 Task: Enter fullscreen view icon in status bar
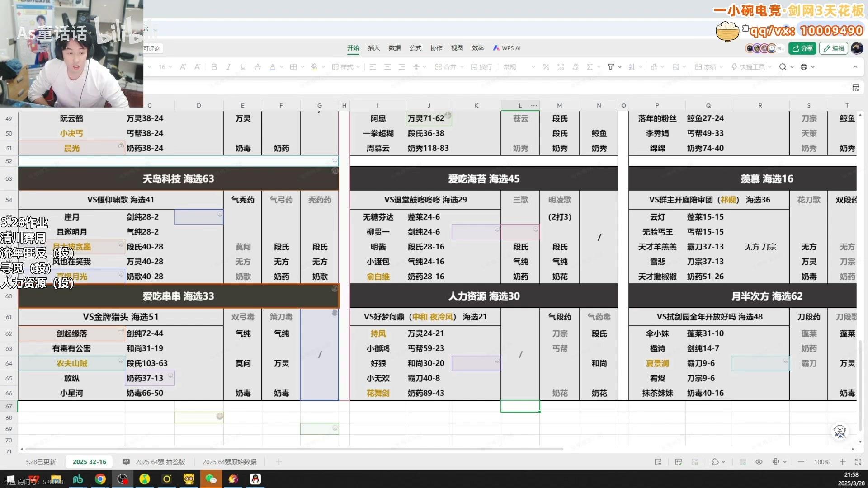[x=858, y=462]
